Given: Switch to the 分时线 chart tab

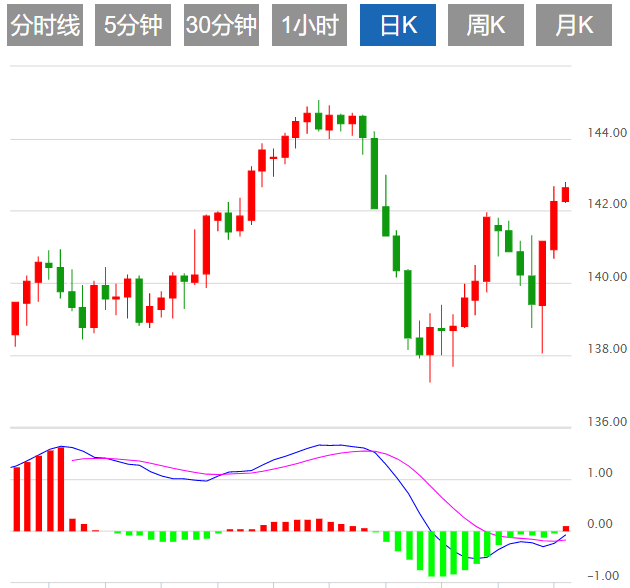Looking at the screenshot, I should [45, 25].
